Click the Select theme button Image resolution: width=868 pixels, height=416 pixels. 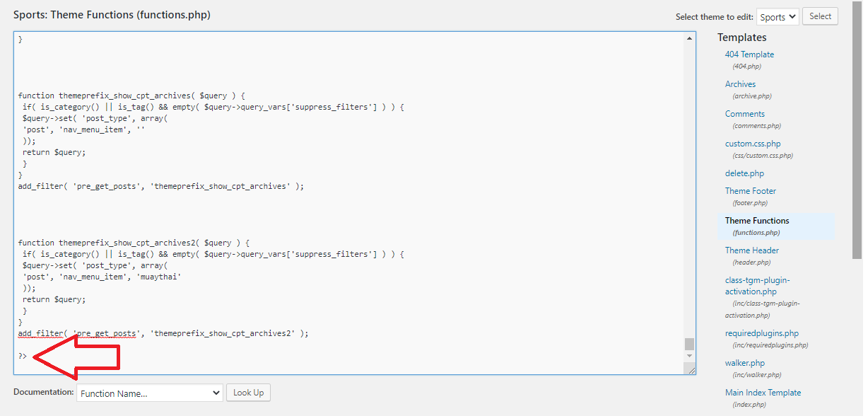click(x=820, y=16)
